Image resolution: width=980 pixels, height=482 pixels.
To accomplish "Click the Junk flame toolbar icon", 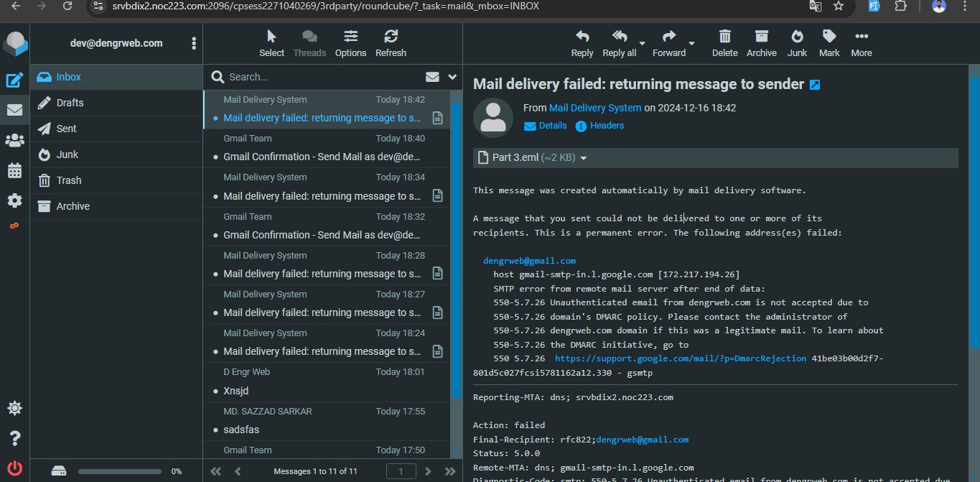I will (797, 43).
